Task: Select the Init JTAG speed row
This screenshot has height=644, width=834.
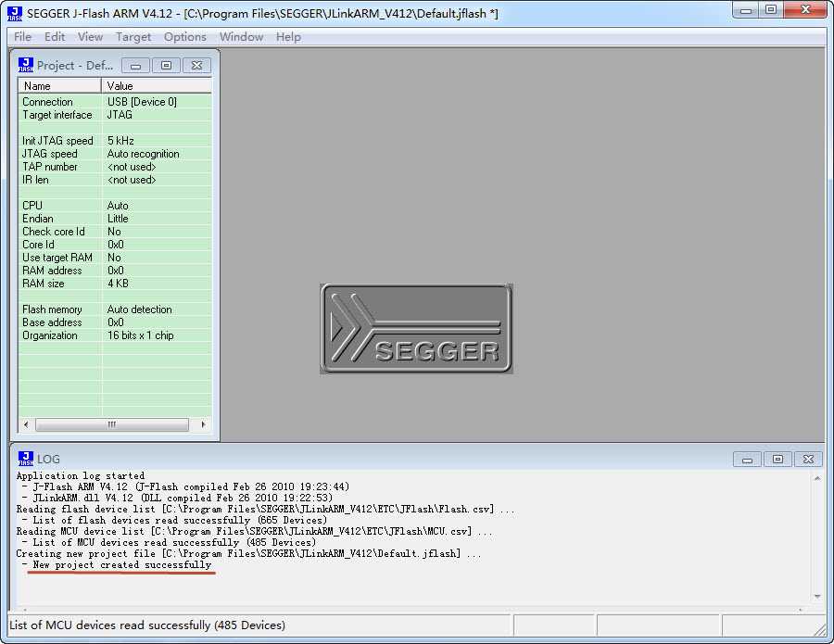Action: pyautogui.click(x=115, y=141)
